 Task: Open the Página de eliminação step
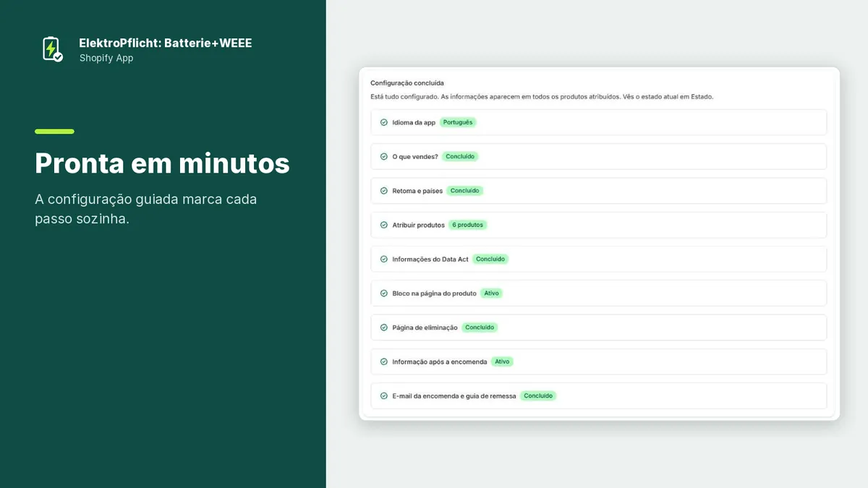point(598,328)
